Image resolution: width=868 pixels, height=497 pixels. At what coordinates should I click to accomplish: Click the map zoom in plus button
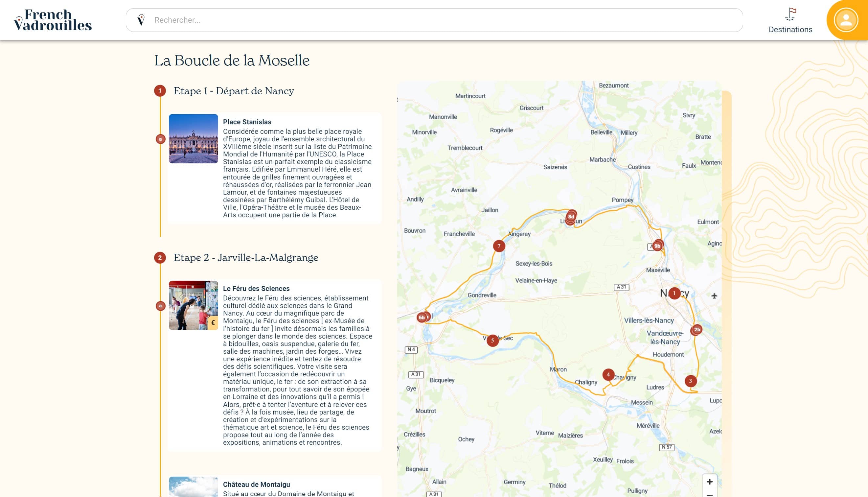[709, 482]
